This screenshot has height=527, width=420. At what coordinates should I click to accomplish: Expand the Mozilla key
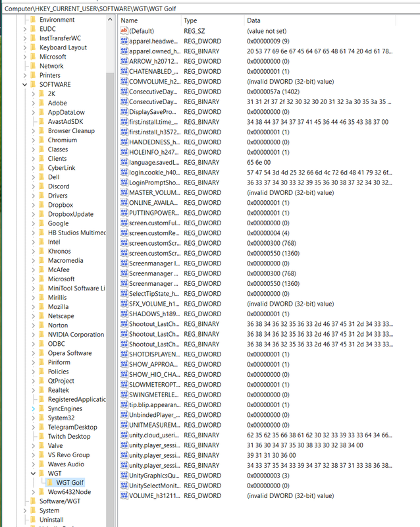pyautogui.click(x=33, y=306)
